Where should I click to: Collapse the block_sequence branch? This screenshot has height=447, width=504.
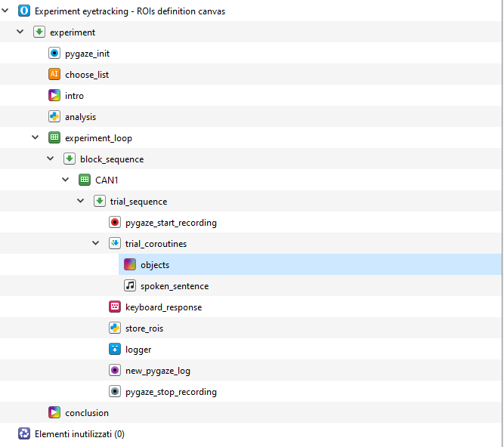[x=51, y=159]
